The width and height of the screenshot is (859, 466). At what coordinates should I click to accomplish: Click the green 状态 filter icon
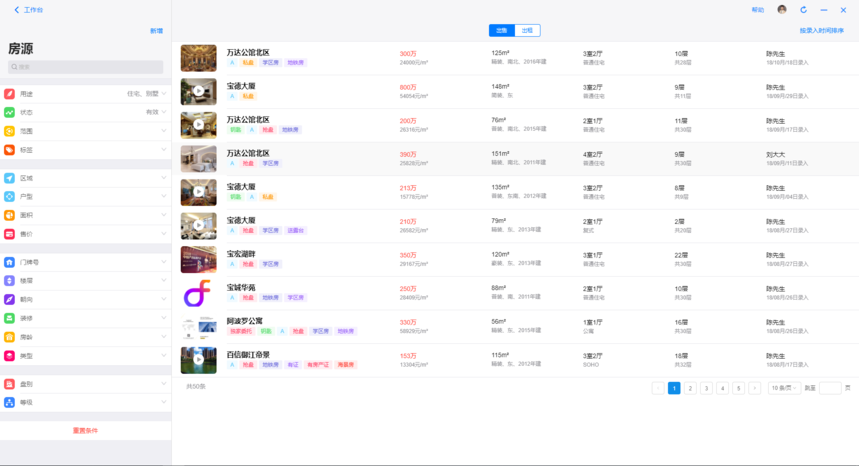tap(9, 112)
